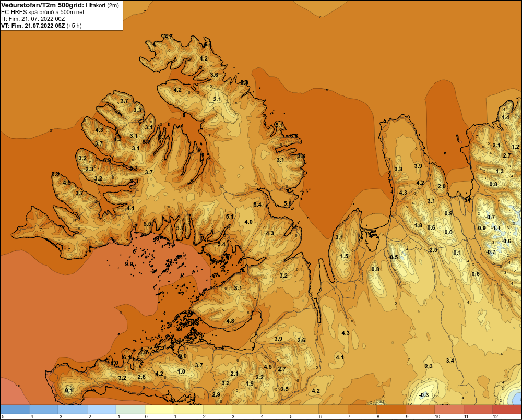Click the legend swatch between 8 and 9
Image resolution: width=522 pixels, height=420 pixels.
(x=391, y=410)
